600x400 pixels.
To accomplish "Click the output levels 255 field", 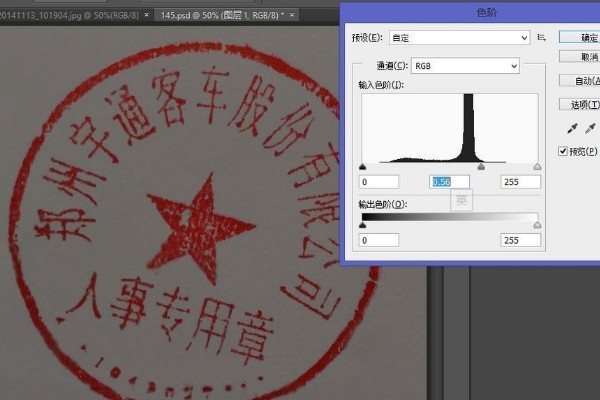I will pos(521,241).
